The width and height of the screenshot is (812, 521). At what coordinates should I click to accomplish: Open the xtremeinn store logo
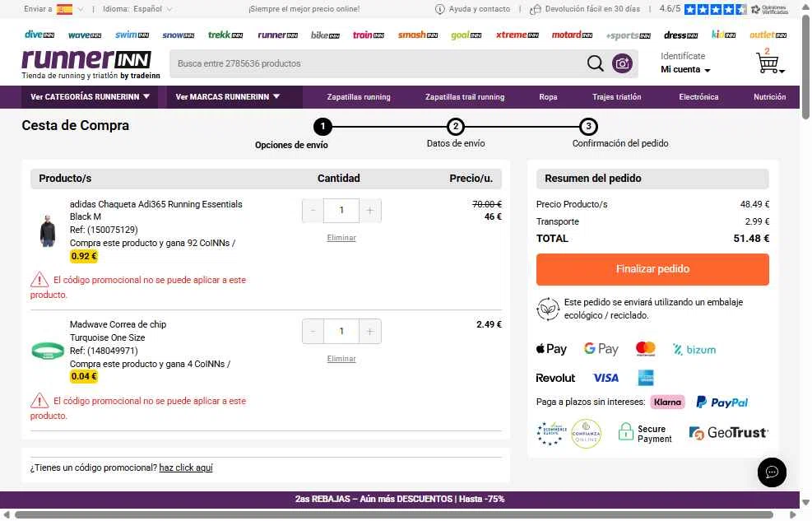(x=517, y=35)
